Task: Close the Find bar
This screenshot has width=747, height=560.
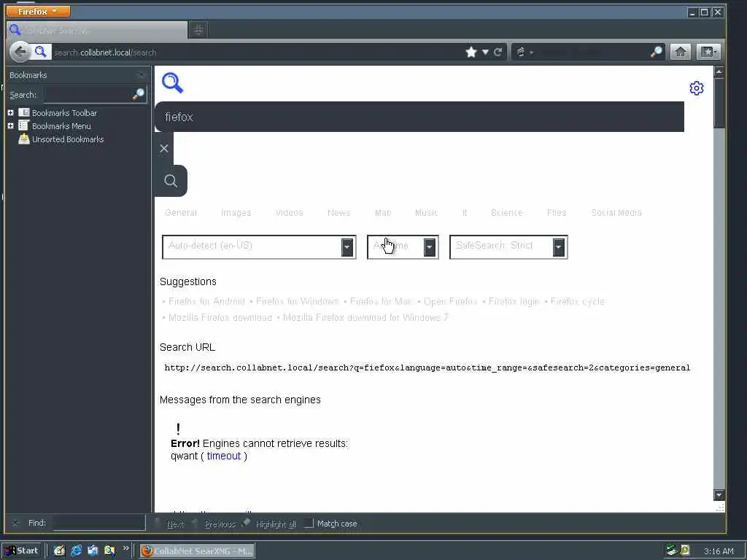Action: tap(15, 523)
